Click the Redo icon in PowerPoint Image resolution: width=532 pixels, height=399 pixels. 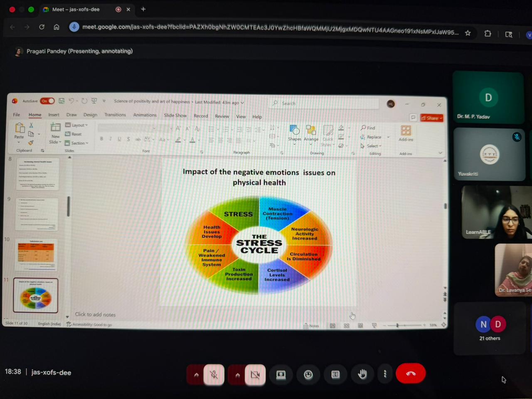click(x=84, y=101)
